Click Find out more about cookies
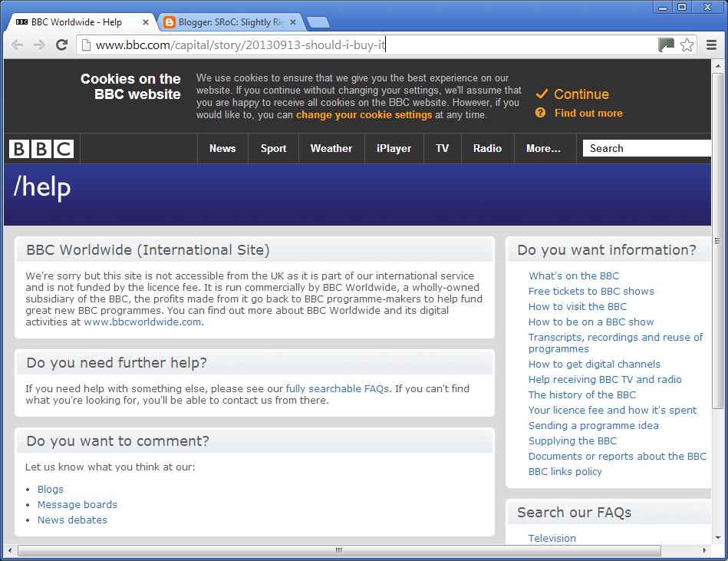 588,113
